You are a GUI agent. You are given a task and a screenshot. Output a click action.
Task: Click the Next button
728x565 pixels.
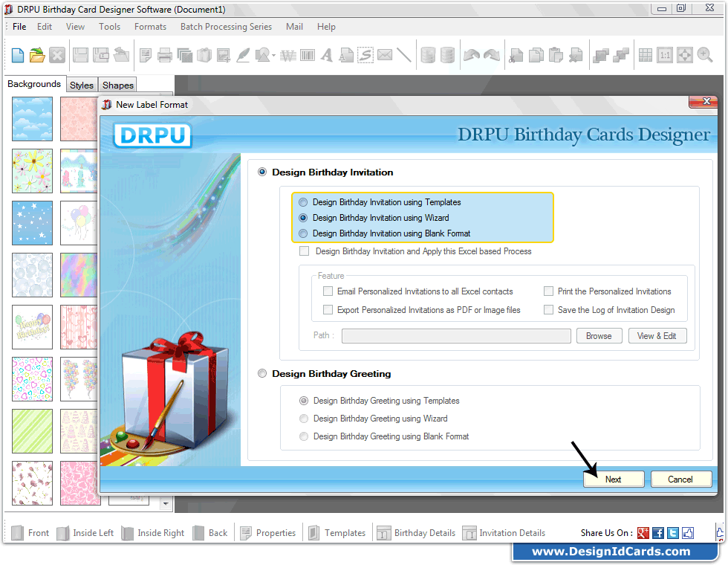tap(614, 479)
